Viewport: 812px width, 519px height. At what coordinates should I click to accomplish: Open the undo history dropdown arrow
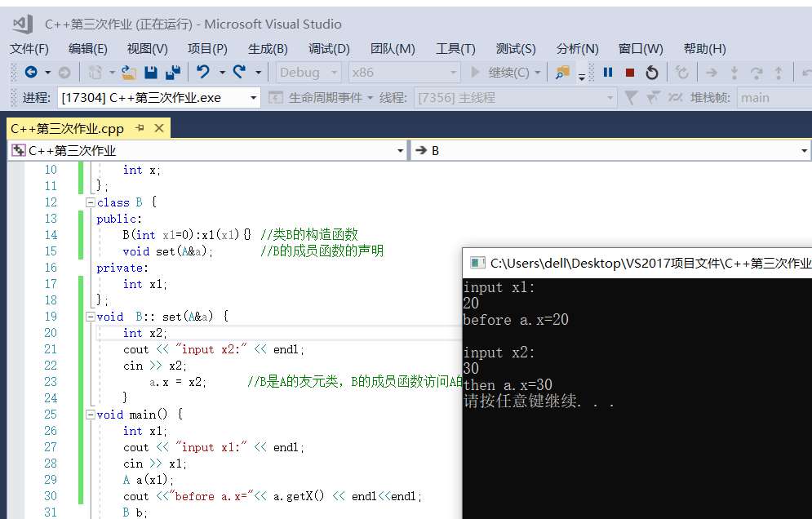coord(222,73)
